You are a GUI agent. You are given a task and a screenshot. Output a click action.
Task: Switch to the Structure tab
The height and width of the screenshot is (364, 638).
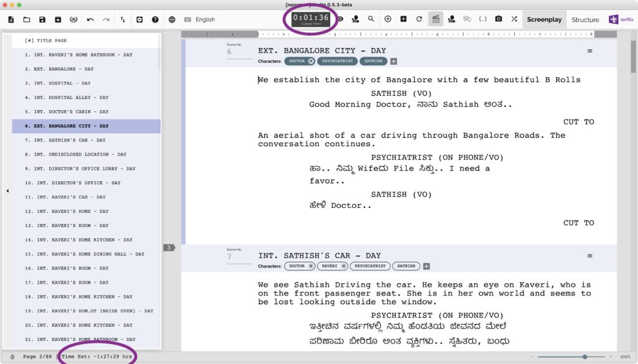coord(585,19)
